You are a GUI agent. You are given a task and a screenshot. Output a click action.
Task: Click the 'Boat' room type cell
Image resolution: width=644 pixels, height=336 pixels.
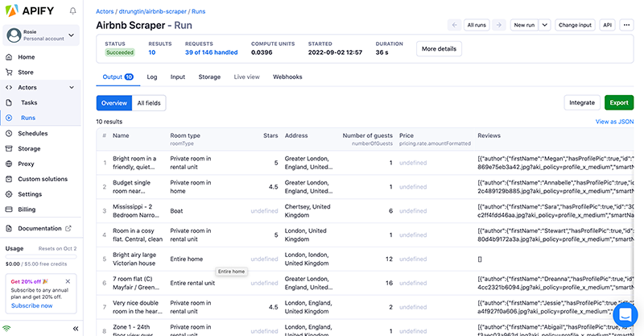click(176, 211)
